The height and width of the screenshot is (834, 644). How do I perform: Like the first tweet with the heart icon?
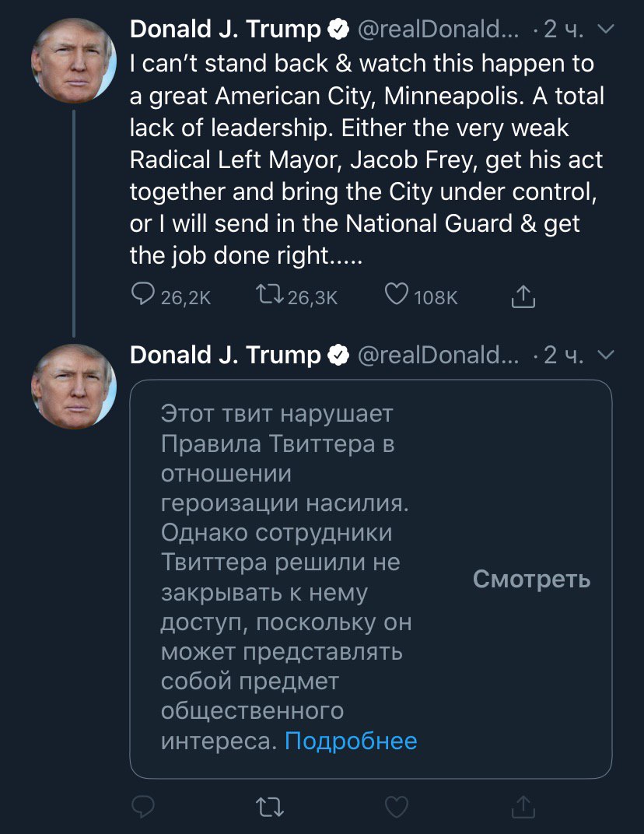coord(397,295)
